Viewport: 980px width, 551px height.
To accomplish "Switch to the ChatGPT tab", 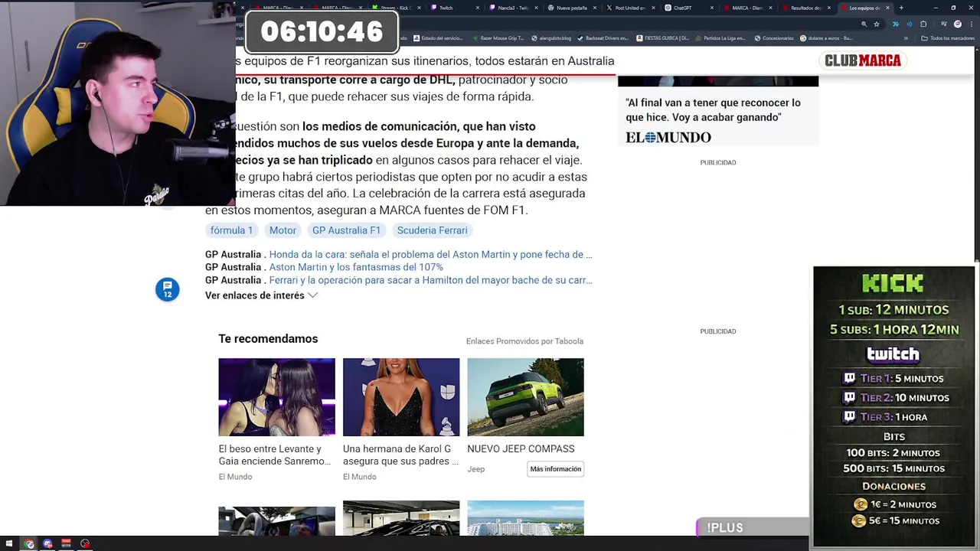I will [691, 8].
